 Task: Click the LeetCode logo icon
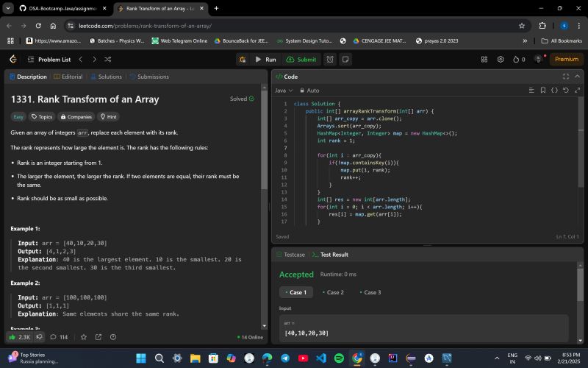[x=12, y=59]
